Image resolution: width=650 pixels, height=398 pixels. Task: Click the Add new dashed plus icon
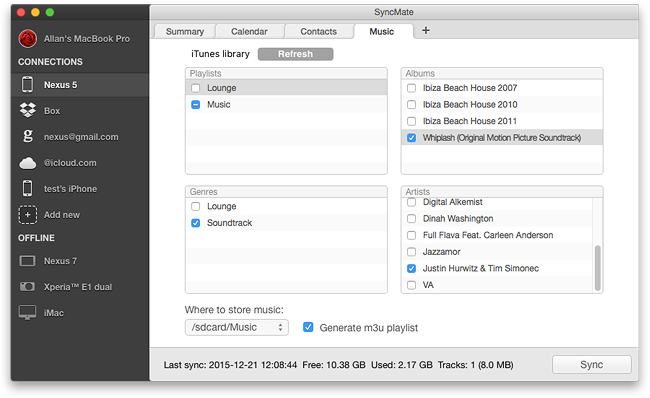pyautogui.click(x=27, y=215)
